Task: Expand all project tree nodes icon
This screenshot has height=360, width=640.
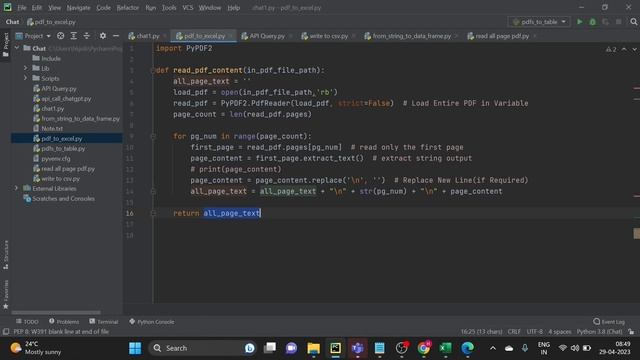Action: pos(73,36)
